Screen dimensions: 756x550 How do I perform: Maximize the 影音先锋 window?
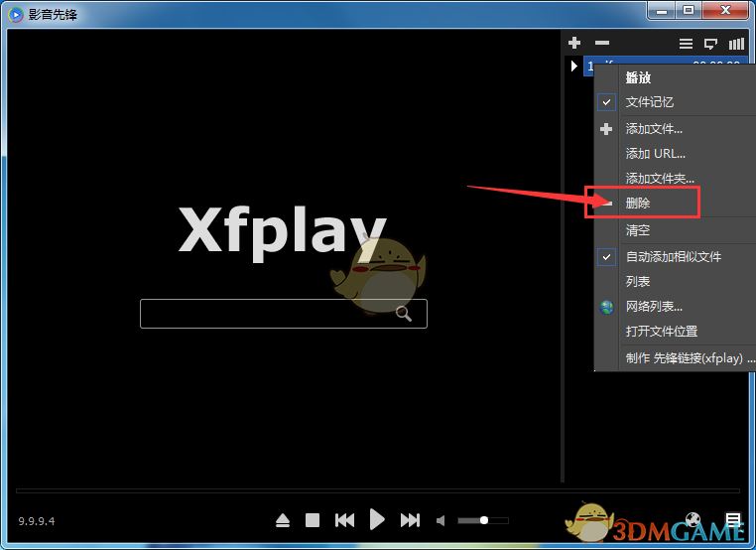pos(688,11)
